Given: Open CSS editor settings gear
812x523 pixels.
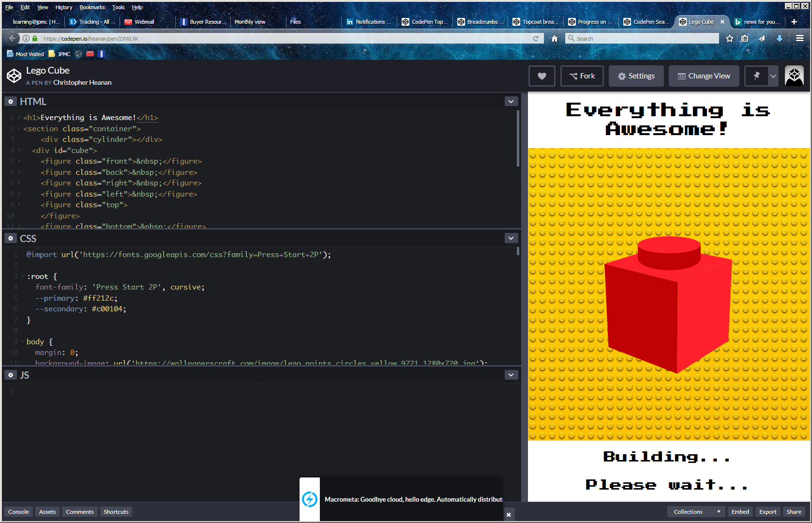Looking at the screenshot, I should click(11, 238).
